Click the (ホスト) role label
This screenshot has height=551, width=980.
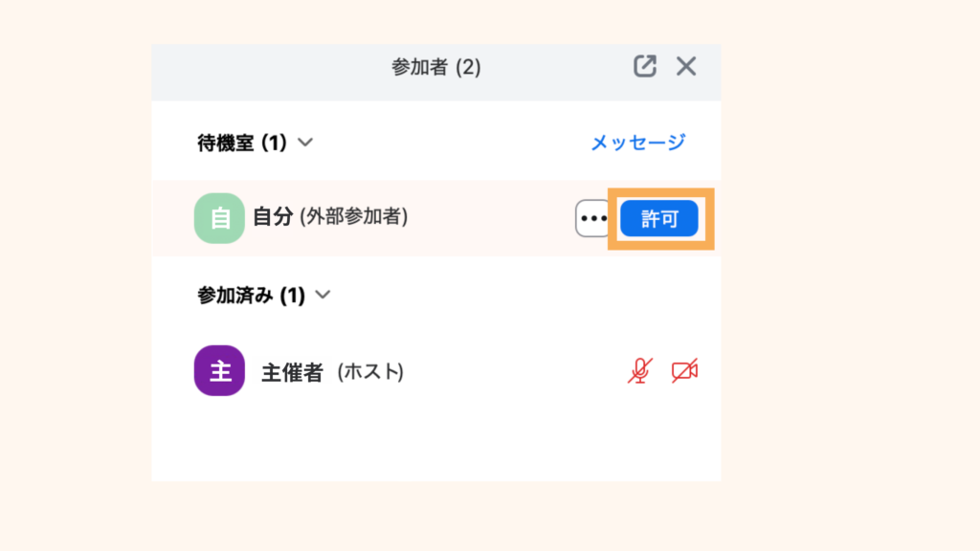(x=370, y=372)
